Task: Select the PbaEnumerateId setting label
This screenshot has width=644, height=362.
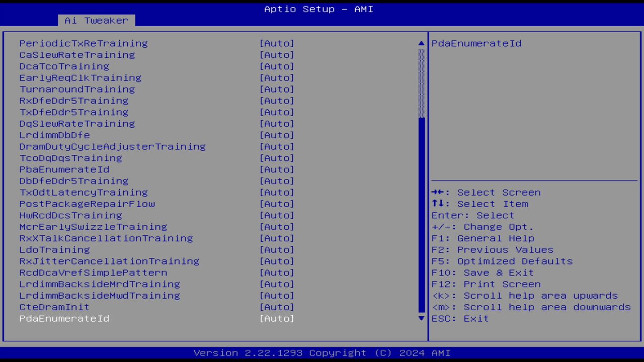Action: pos(64,169)
